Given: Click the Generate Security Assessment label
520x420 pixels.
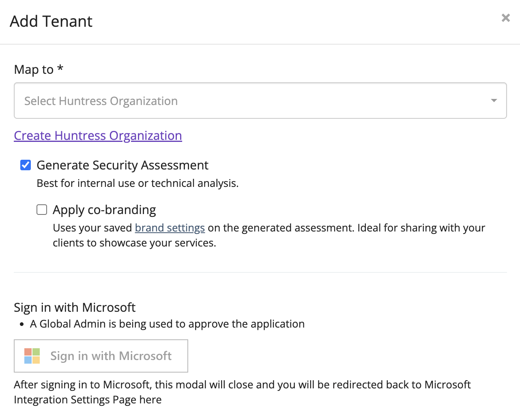Looking at the screenshot, I should 122,165.
